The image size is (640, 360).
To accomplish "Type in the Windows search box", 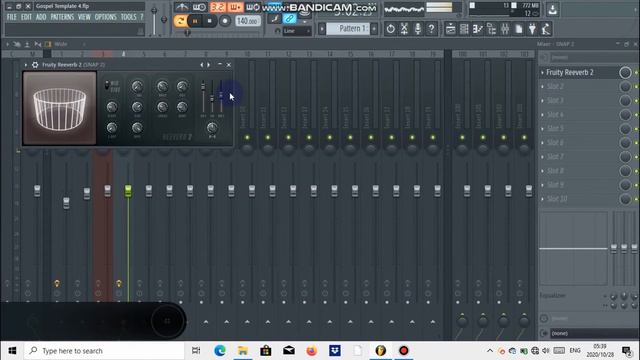I will [104, 351].
